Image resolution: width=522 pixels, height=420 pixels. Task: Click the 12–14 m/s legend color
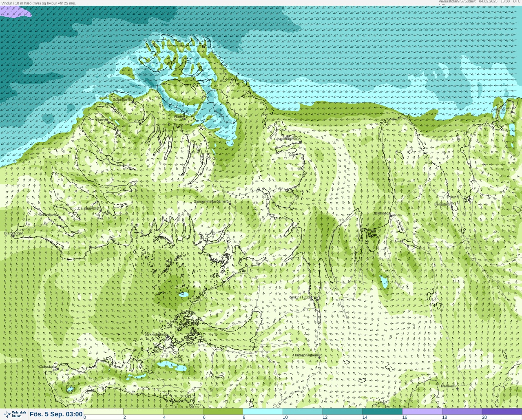coord(343,411)
